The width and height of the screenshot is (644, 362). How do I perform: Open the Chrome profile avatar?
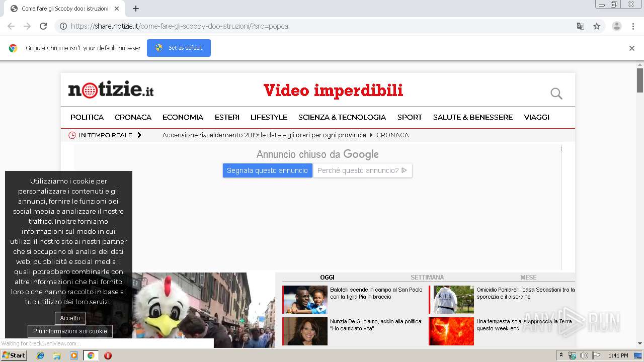point(617,26)
